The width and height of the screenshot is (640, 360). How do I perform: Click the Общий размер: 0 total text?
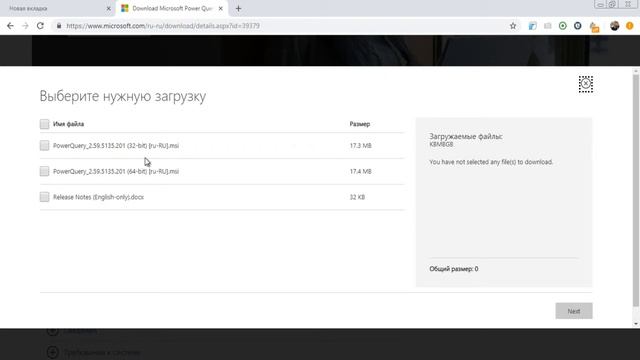point(453,269)
